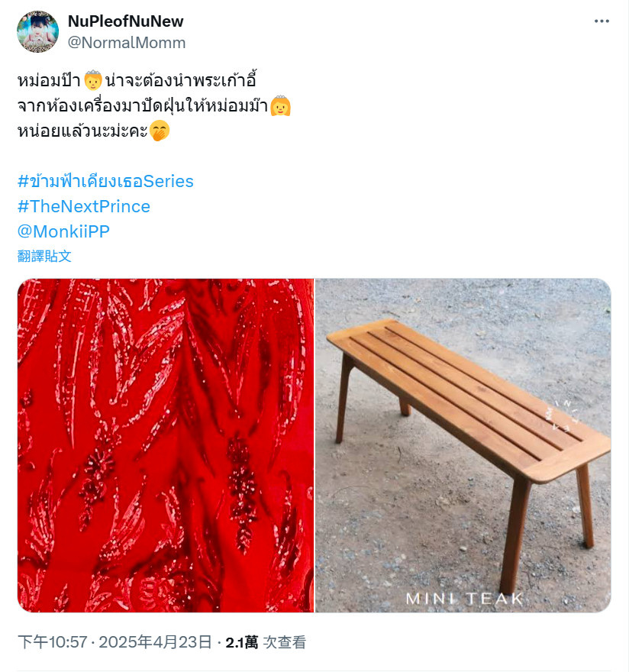Open the #TheNextPrince hashtag
The image size is (629, 672).
pyautogui.click(x=84, y=206)
